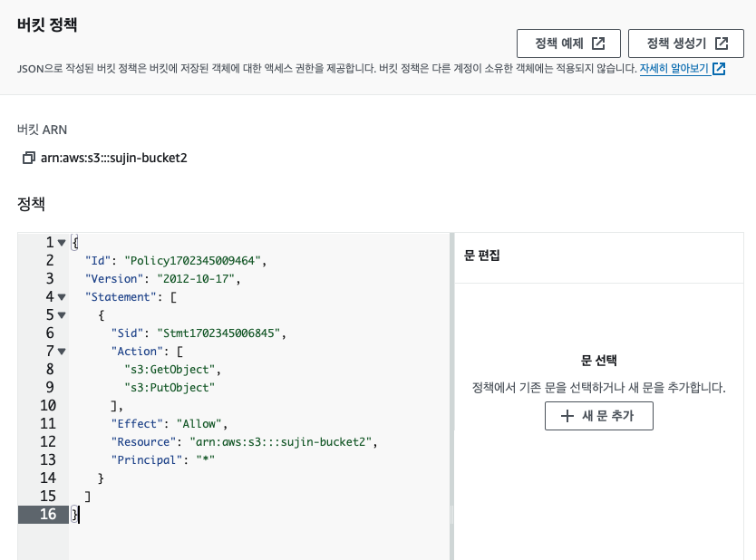The width and height of the screenshot is (756, 560).
Task: Click the plus icon in 새 문 추가
Action: point(567,416)
